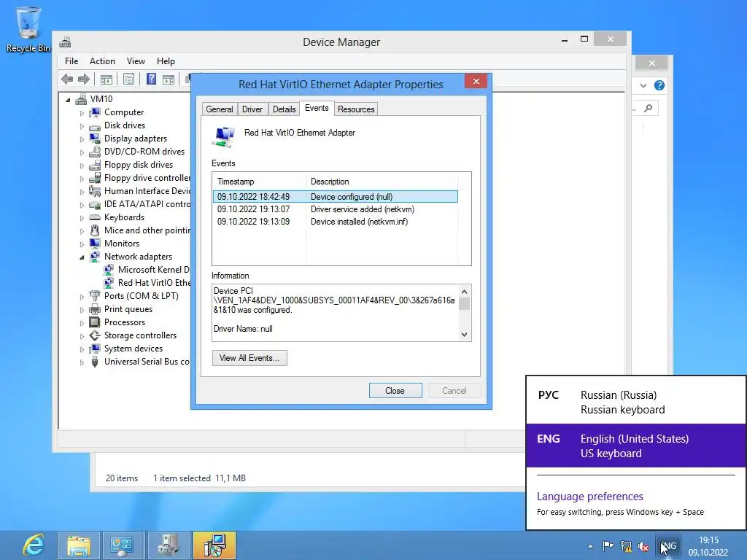This screenshot has height=560, width=747.
Task: Switch to the Resources tab
Action: 356,109
